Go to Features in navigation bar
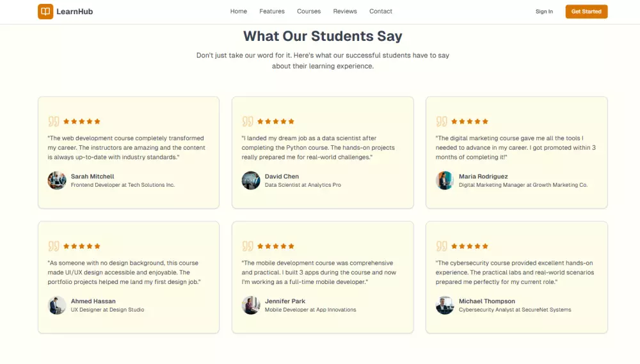This screenshot has height=364, width=640. [272, 12]
